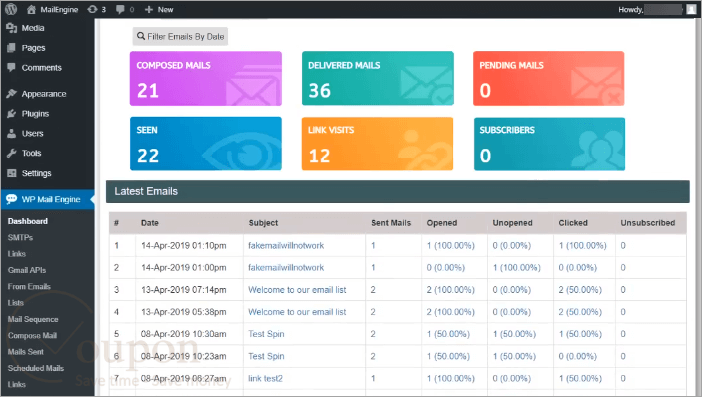Open the Pages menu
702x397 pixels.
33,48
